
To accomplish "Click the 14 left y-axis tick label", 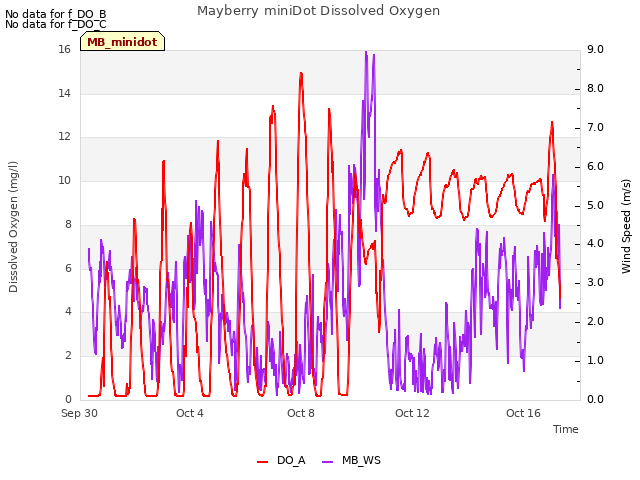I will (64, 93).
